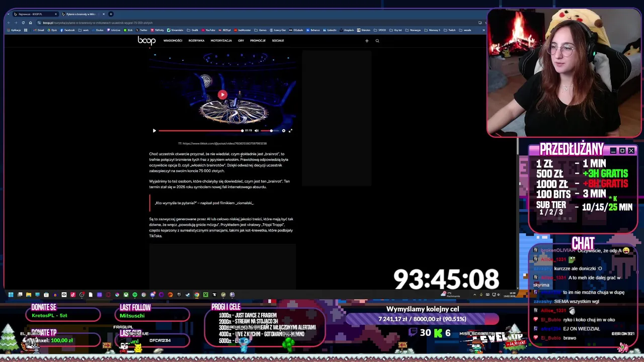The width and height of the screenshot is (644, 362).
Task: Open the Gmail bookmark
Action: click(39, 30)
